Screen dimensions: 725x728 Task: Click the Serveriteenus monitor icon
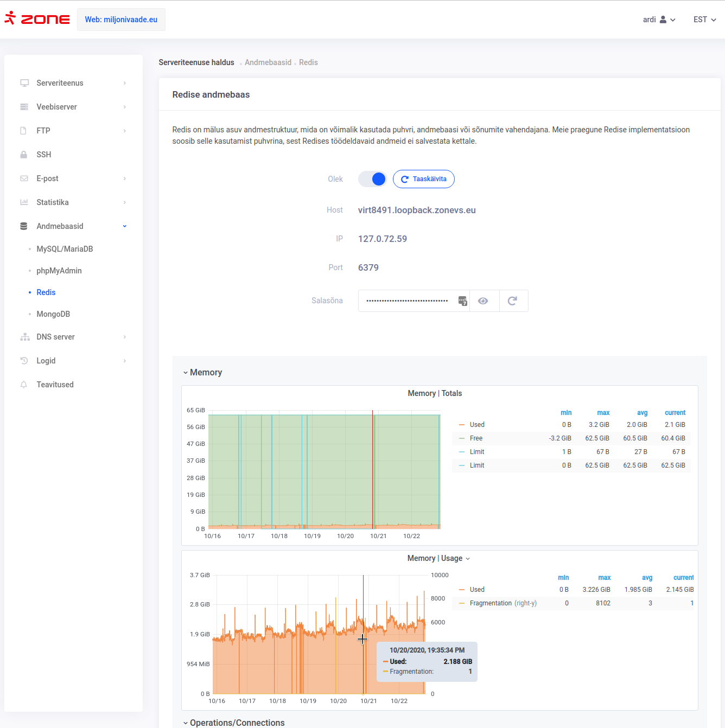coord(24,83)
